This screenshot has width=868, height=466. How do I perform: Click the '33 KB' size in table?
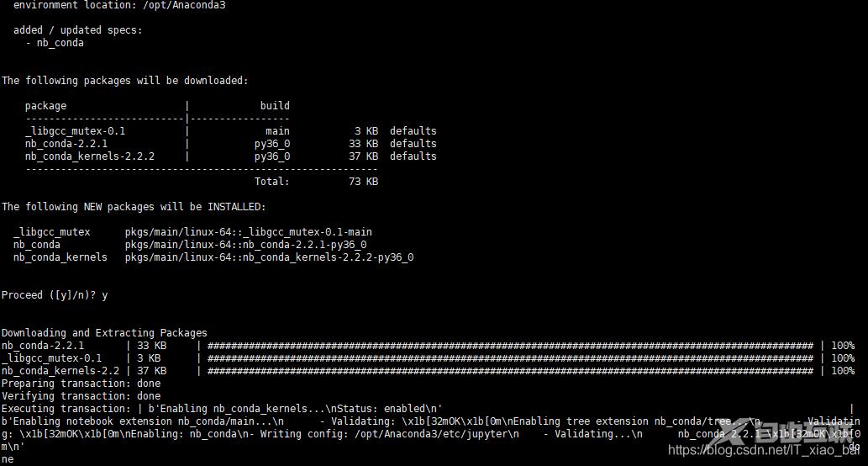[x=363, y=144]
